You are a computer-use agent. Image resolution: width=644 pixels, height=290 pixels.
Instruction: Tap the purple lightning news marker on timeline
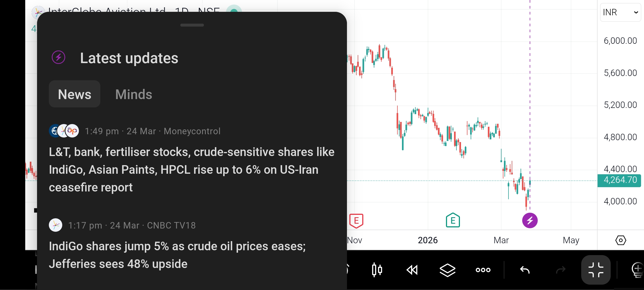pos(530,220)
